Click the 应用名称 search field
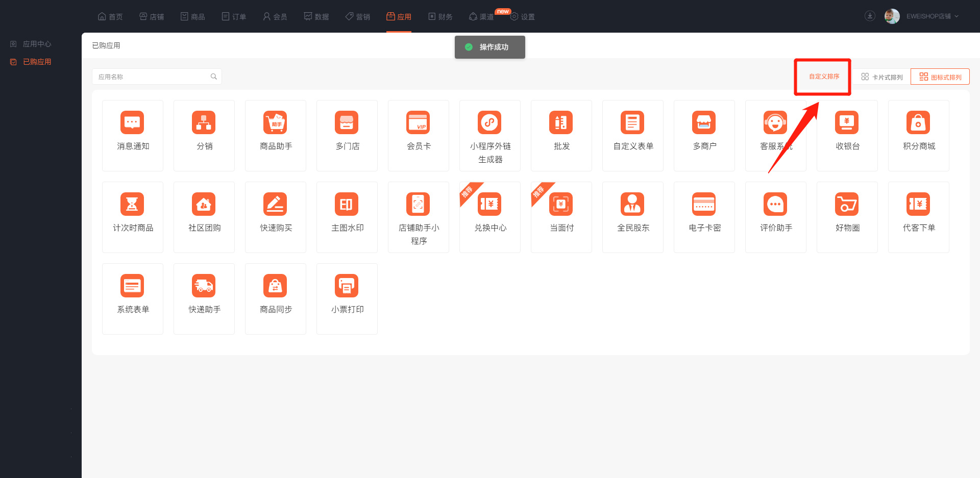This screenshot has height=478, width=980. [x=151, y=77]
